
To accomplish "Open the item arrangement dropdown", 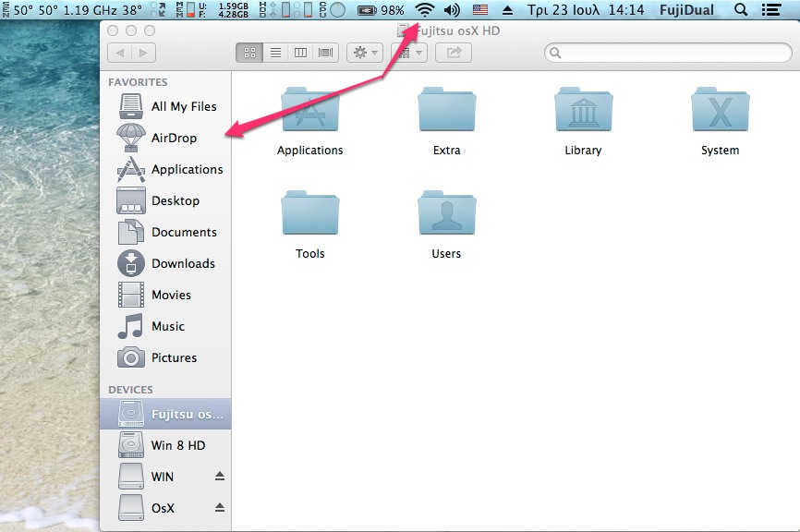I will pos(409,53).
